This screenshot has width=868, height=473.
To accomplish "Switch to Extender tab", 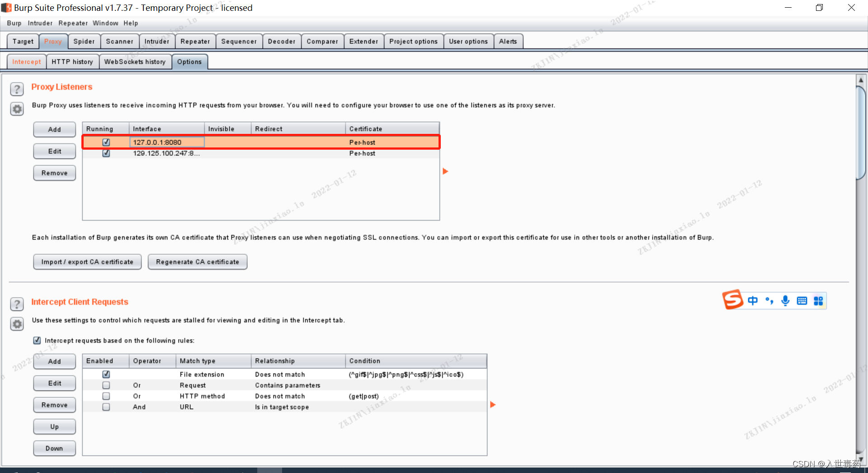I will 364,41.
